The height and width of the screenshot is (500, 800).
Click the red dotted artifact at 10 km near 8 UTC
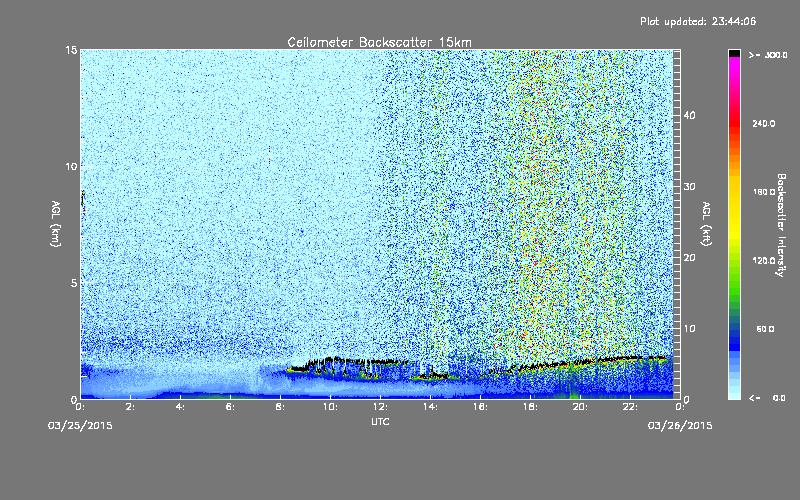coord(269,155)
